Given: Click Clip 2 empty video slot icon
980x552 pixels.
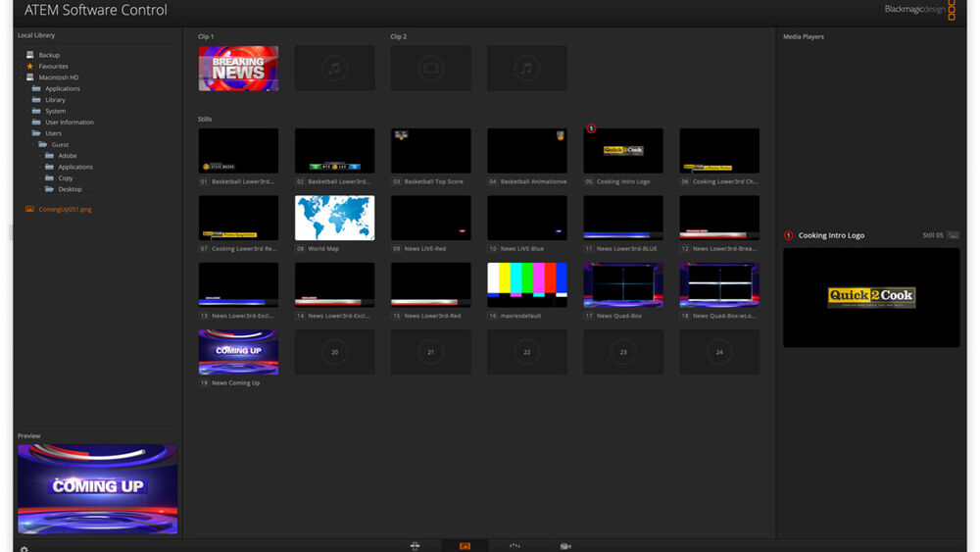Looking at the screenshot, I should 430,69.
